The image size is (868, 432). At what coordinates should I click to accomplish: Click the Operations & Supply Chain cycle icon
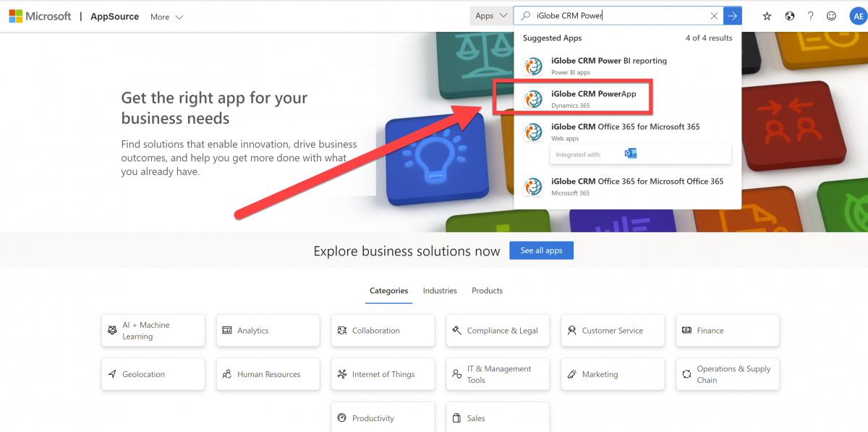(687, 374)
